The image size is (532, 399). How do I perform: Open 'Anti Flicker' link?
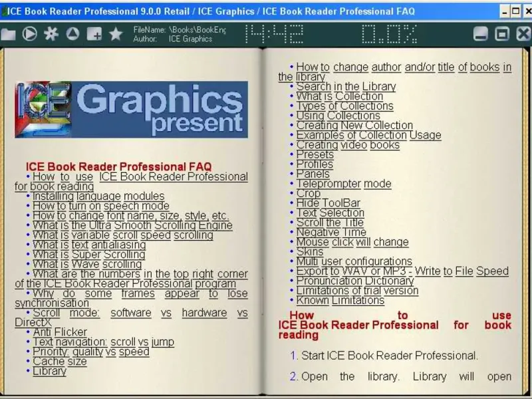click(60, 332)
